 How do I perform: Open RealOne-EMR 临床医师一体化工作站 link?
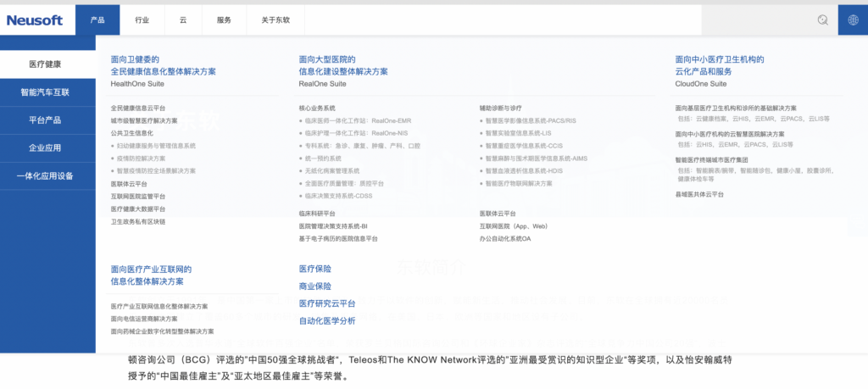(x=358, y=120)
